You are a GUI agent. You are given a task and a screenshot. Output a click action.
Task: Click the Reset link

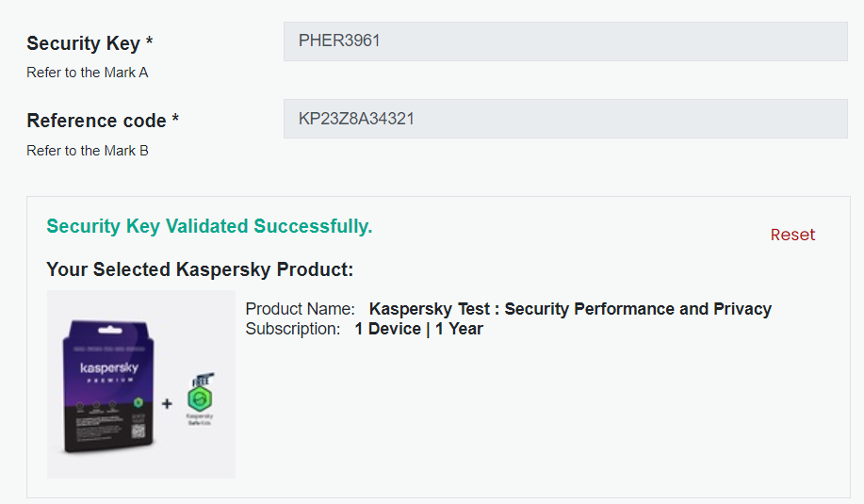[x=792, y=235]
